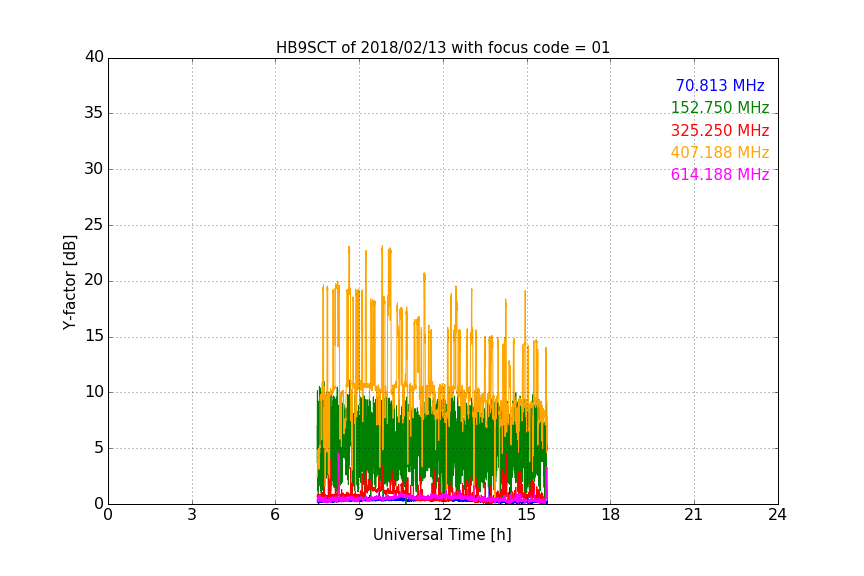Click the 'Y-factor [dB]' axis label
The height and width of the screenshot is (576, 864).
point(69,282)
